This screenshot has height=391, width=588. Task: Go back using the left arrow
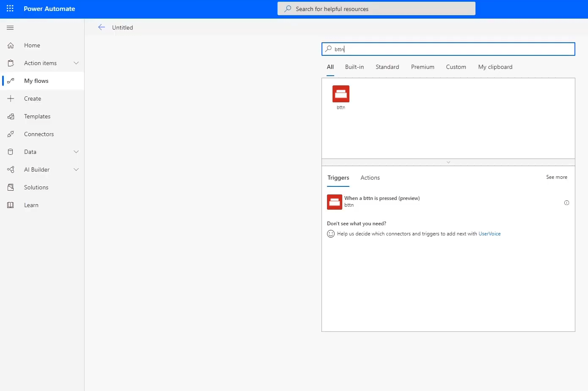(102, 27)
